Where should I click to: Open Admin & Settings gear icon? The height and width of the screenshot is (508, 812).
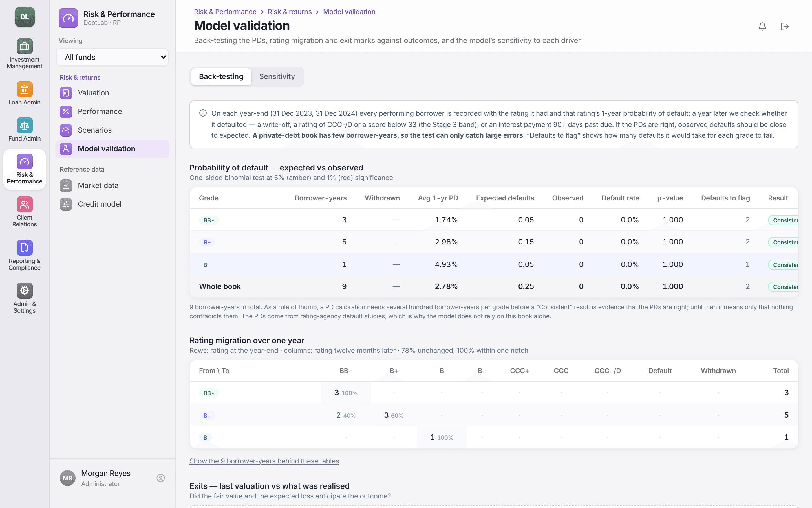pyautogui.click(x=25, y=291)
